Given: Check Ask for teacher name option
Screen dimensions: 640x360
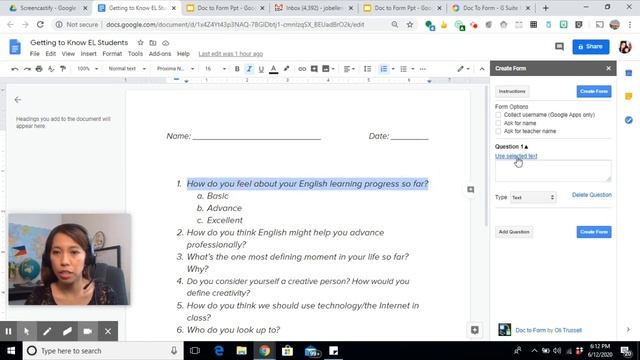Looking at the screenshot, I should (x=498, y=131).
